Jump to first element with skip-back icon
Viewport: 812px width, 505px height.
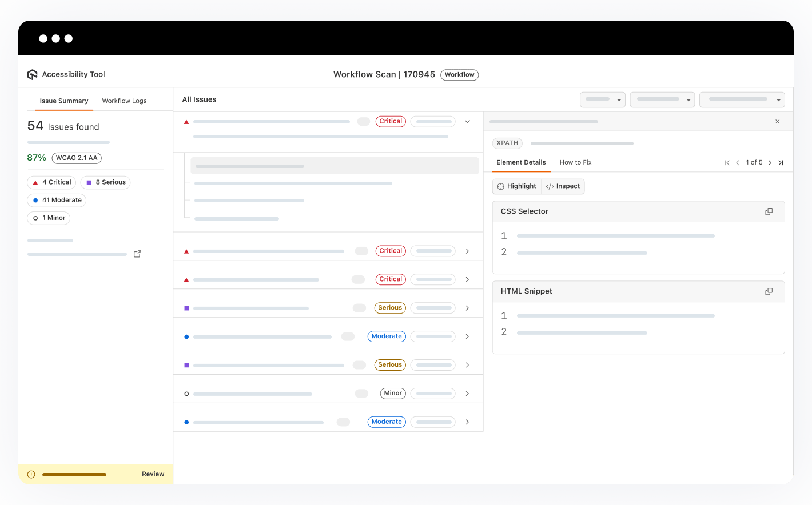[x=727, y=162]
